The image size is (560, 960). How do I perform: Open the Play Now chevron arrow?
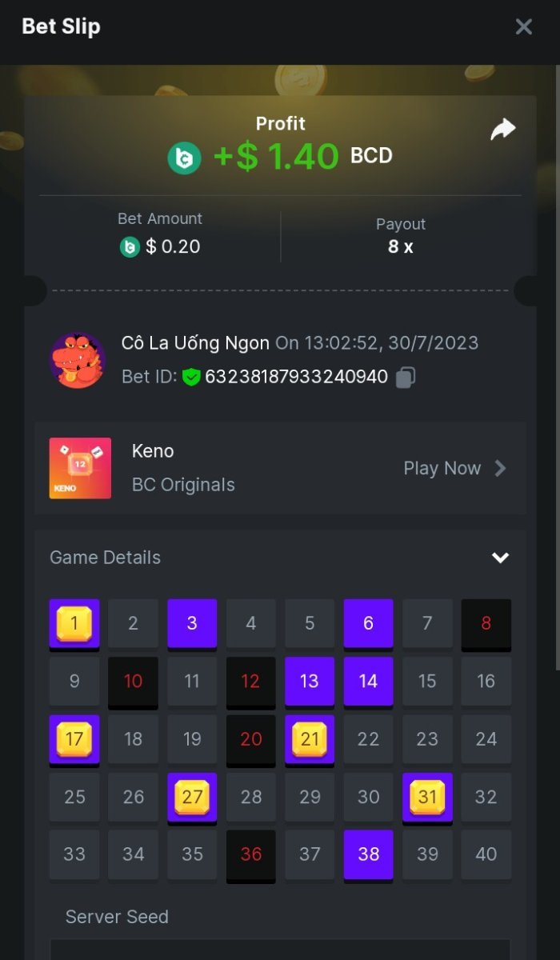coord(500,468)
